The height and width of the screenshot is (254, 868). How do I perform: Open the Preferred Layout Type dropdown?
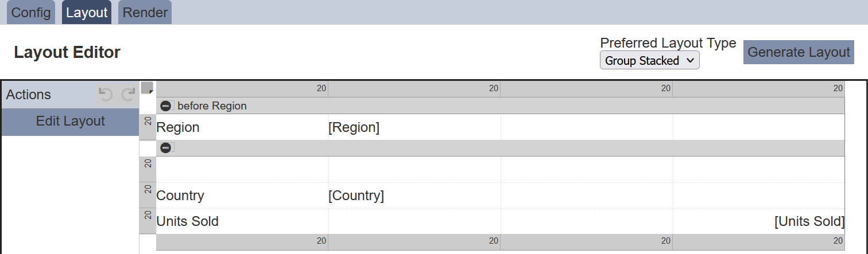[649, 60]
